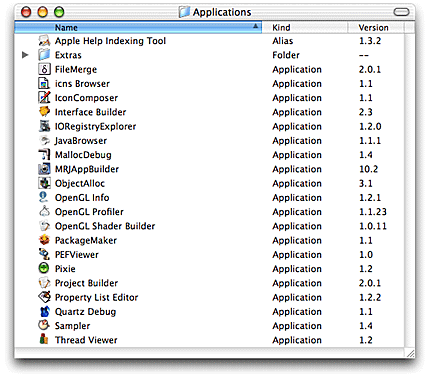Select the IconComposer app icon
Screen dimensions: 428x377
point(44,97)
